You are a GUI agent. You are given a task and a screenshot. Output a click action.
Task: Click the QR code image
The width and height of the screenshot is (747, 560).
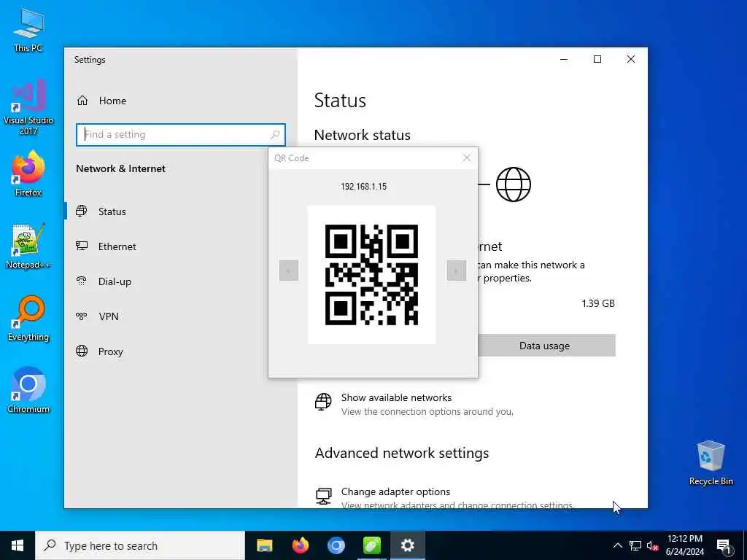coord(371,275)
